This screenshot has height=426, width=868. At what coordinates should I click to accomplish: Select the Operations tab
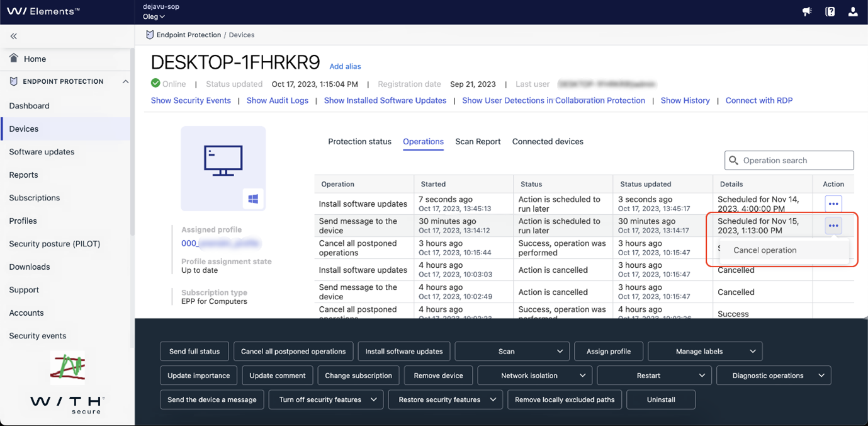point(423,142)
